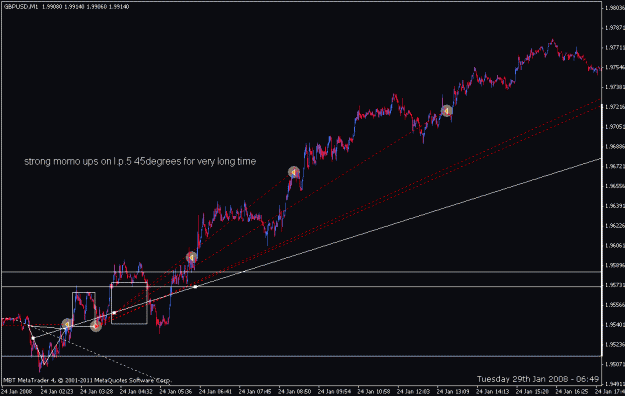Click the 1.9639 price scale label
This screenshot has height=396, width=625.
coord(615,206)
